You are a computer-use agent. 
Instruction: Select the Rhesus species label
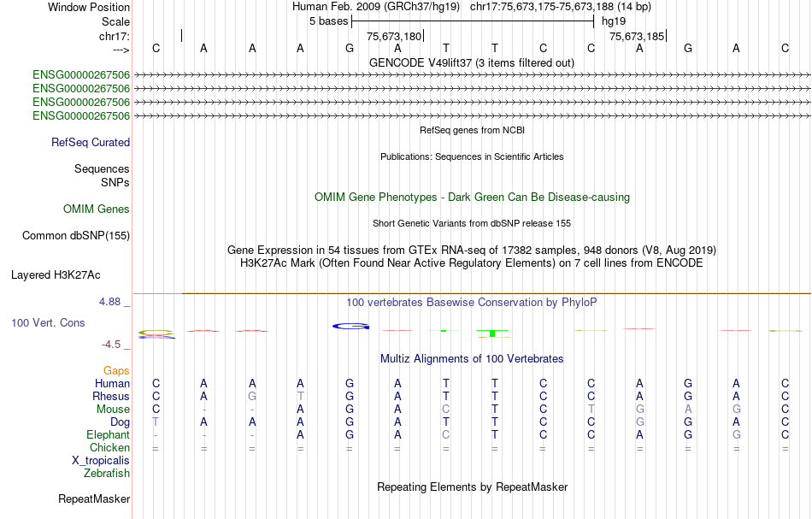click(x=111, y=396)
